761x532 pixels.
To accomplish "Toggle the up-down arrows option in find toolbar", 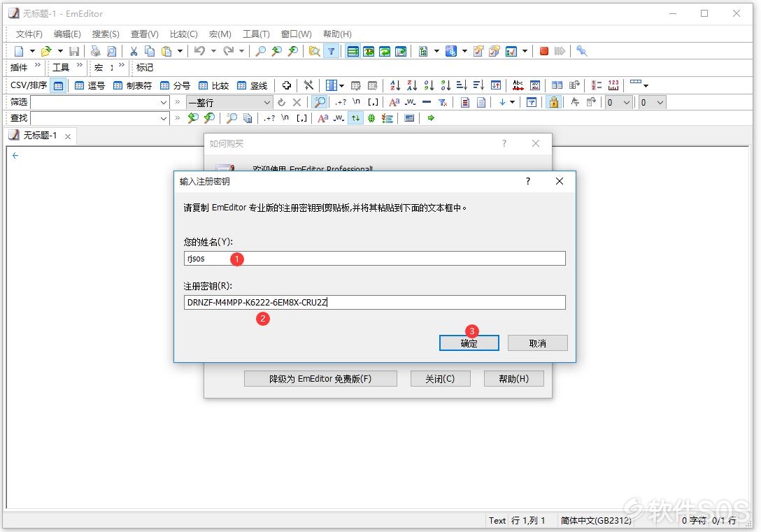I will pyautogui.click(x=356, y=118).
